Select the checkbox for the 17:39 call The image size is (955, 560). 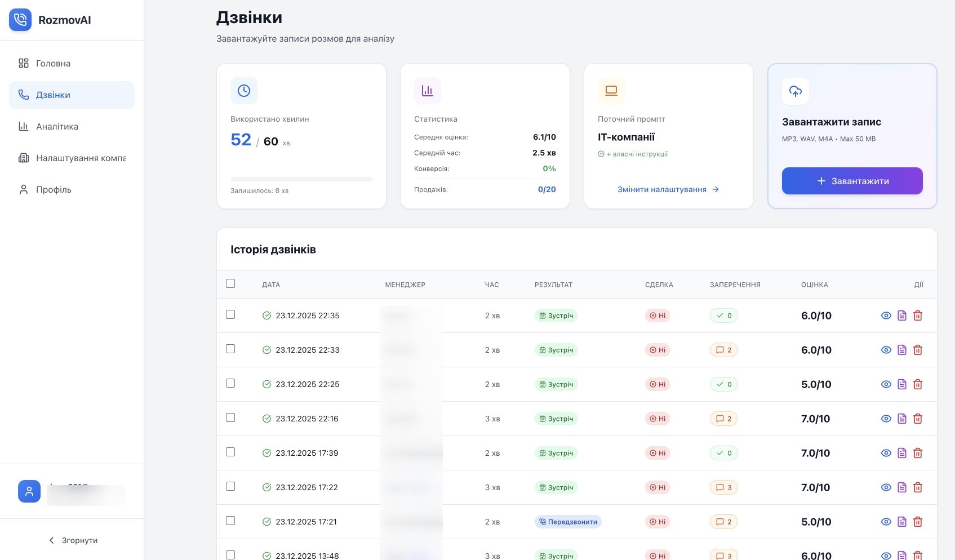click(230, 452)
